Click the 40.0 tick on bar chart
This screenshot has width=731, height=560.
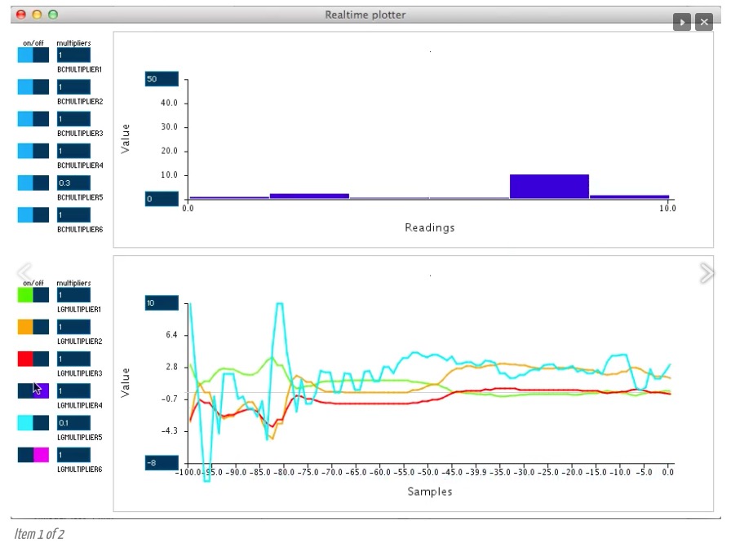(x=169, y=103)
